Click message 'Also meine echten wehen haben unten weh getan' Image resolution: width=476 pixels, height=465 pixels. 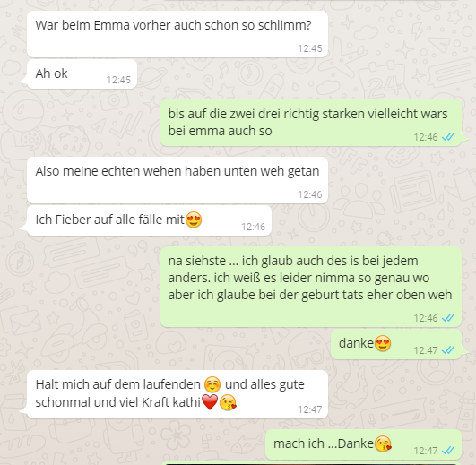(177, 180)
